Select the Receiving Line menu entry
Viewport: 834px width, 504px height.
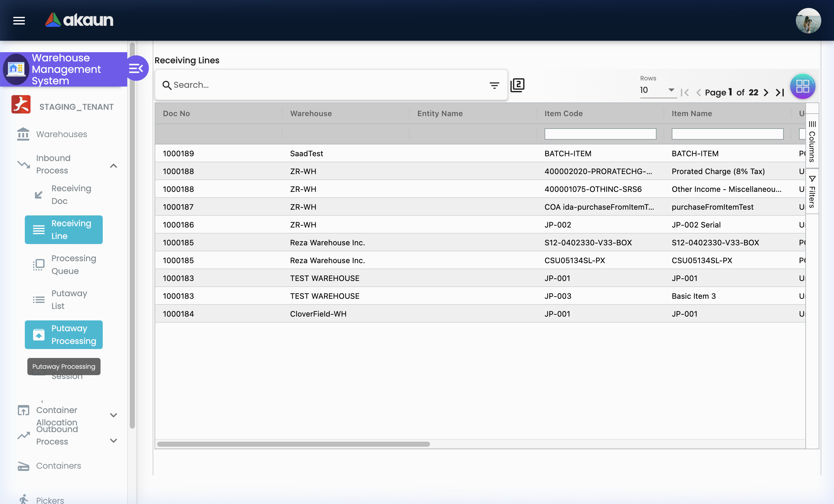(64, 229)
